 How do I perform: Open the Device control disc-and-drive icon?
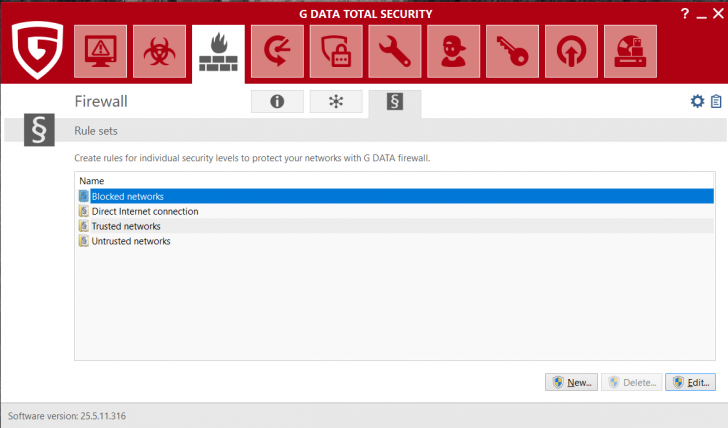pyautogui.click(x=630, y=52)
